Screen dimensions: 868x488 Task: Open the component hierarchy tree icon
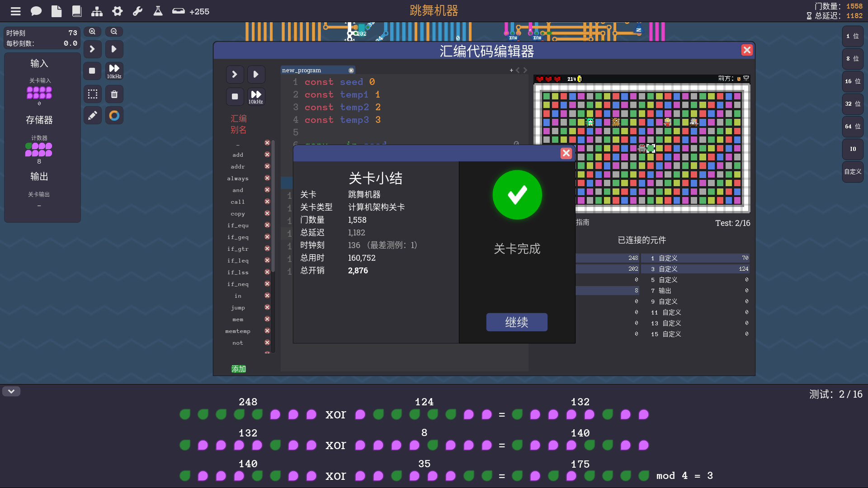pyautogui.click(x=97, y=11)
